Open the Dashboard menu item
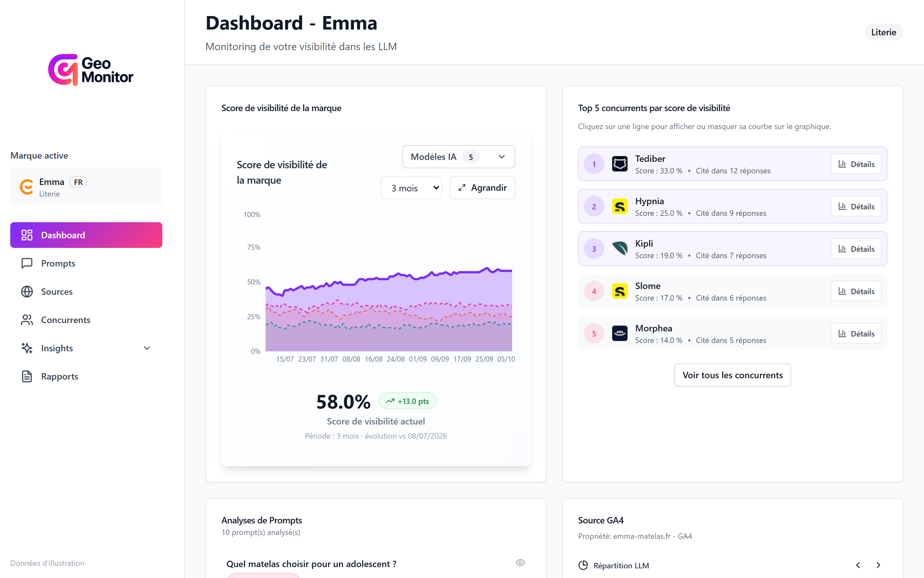This screenshot has height=578, width=924. (86, 235)
